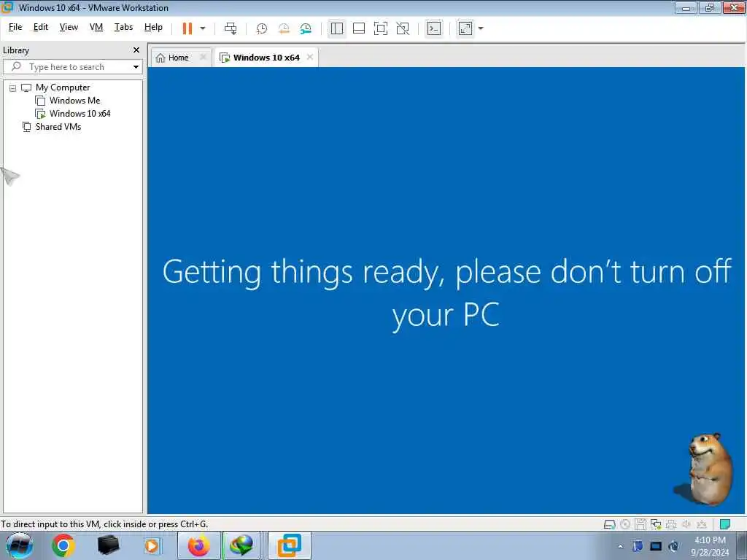Click the swirl tray icon near clock

pos(673,546)
